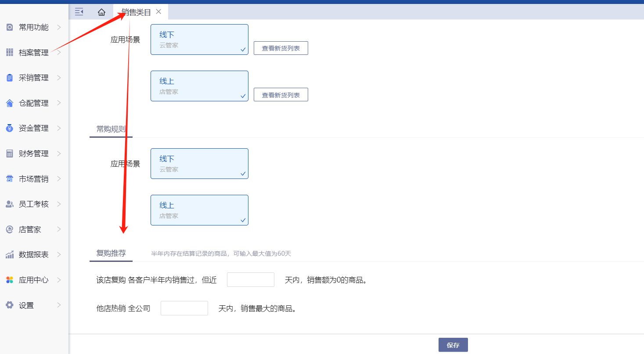
Task: Click the 该店复购 days input field
Action: pos(251,280)
